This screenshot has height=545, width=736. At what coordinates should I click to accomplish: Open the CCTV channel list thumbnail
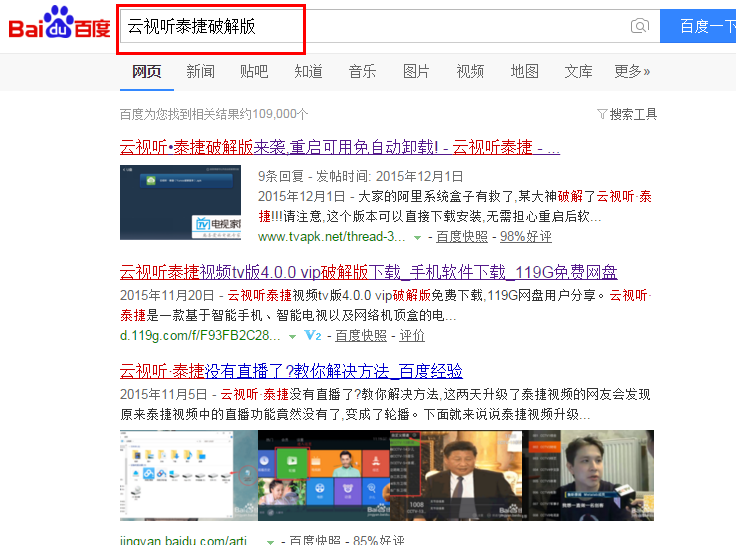point(456,475)
